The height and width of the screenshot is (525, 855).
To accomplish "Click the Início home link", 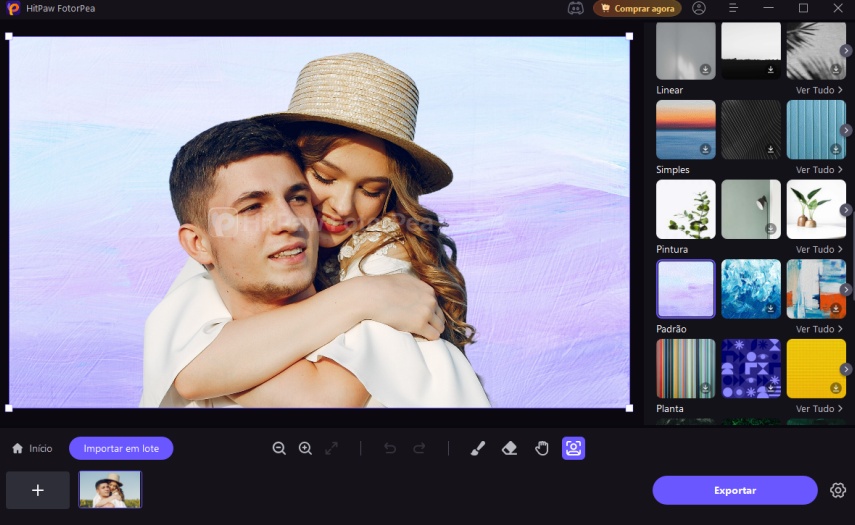I will pyautogui.click(x=32, y=449).
